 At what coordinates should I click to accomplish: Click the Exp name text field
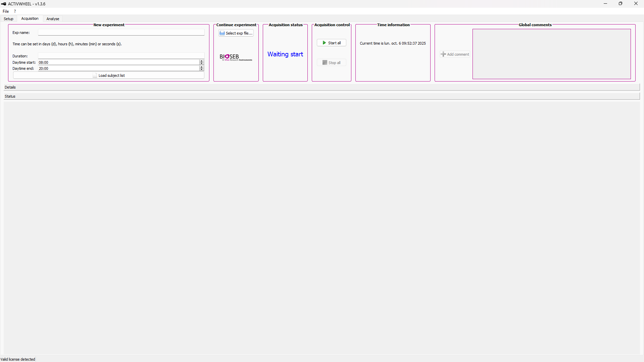[x=121, y=33]
